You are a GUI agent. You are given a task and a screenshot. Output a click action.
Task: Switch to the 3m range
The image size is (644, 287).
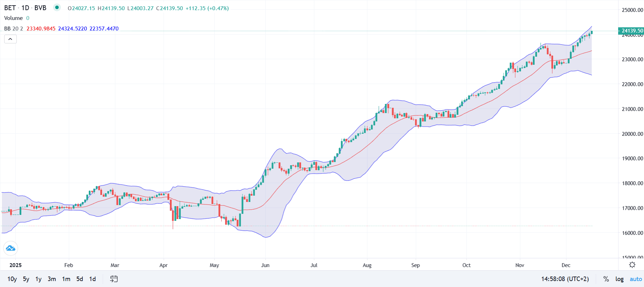click(x=52, y=279)
